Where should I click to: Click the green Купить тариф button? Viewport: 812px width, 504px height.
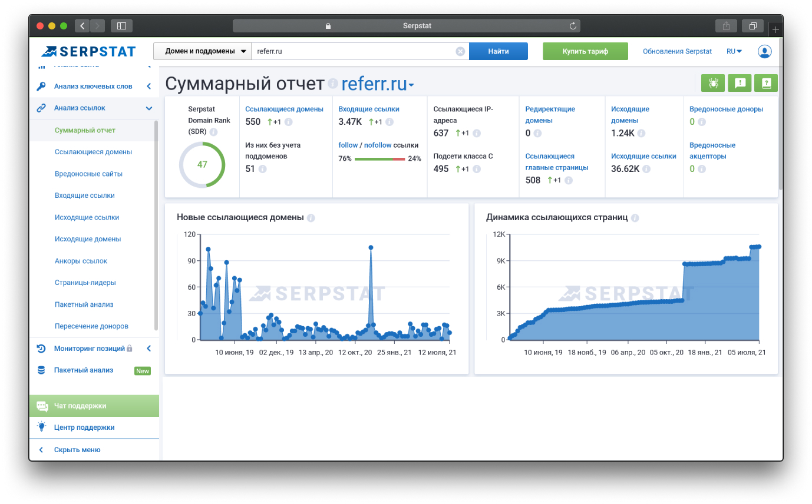pos(585,51)
